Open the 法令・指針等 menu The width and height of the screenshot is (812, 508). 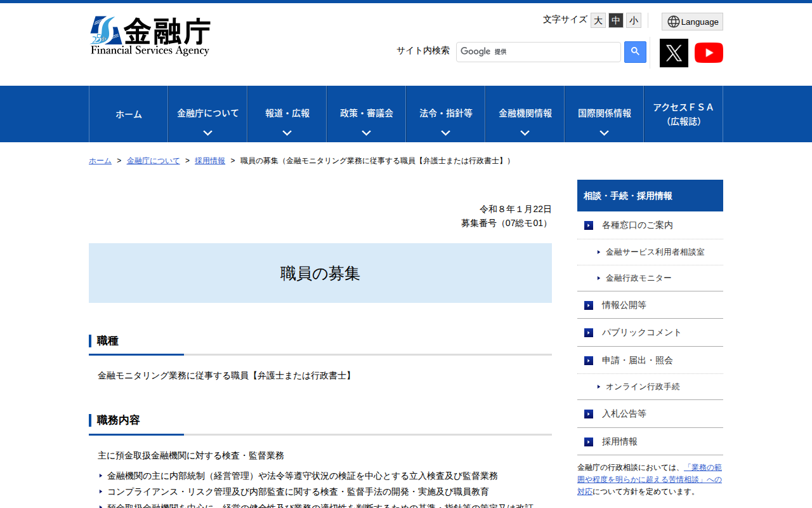tap(446, 114)
